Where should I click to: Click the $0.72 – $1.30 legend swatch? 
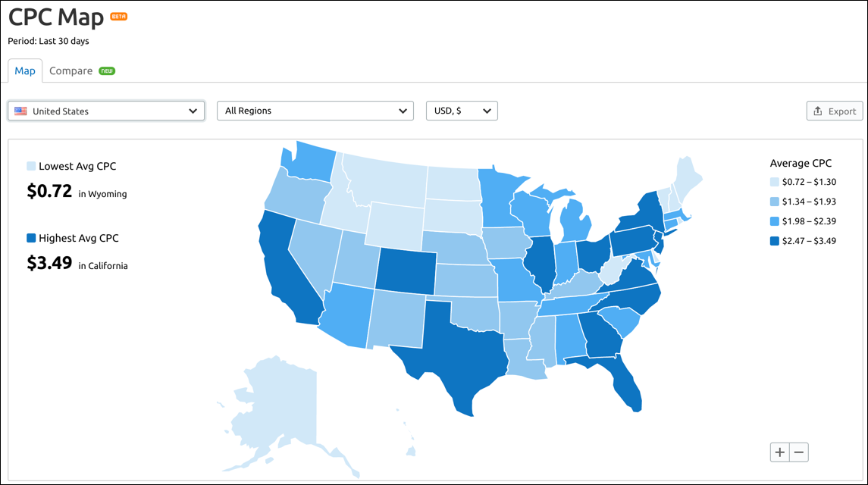pyautogui.click(x=775, y=182)
